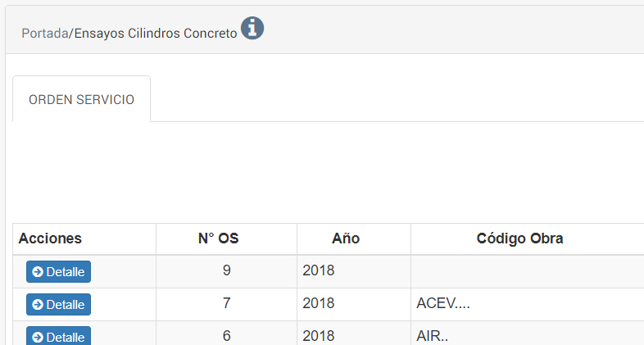Click the Año column header
This screenshot has height=345, width=644.
tap(346, 238)
